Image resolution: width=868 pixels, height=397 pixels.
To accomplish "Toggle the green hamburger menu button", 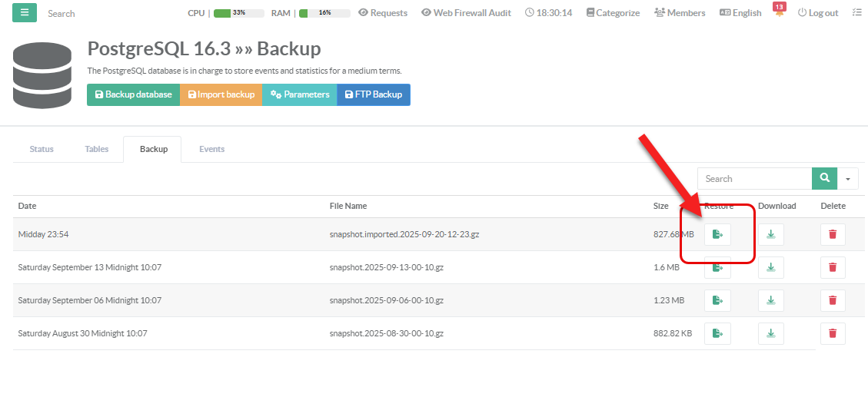I will [24, 13].
